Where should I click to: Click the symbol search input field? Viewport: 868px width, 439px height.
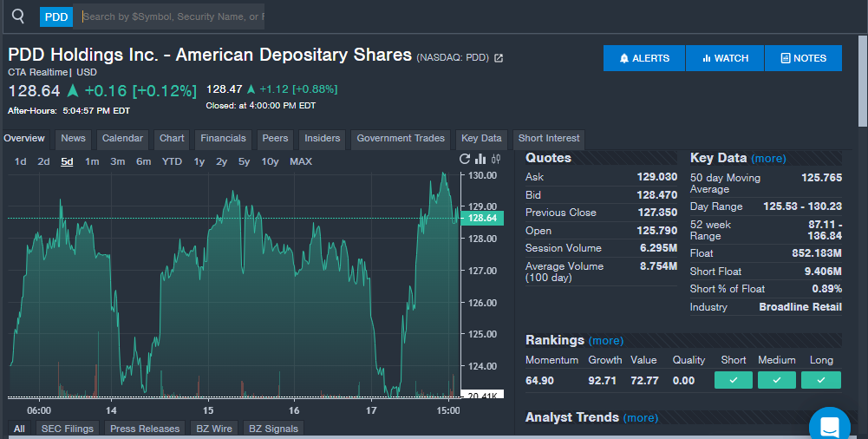(x=173, y=16)
